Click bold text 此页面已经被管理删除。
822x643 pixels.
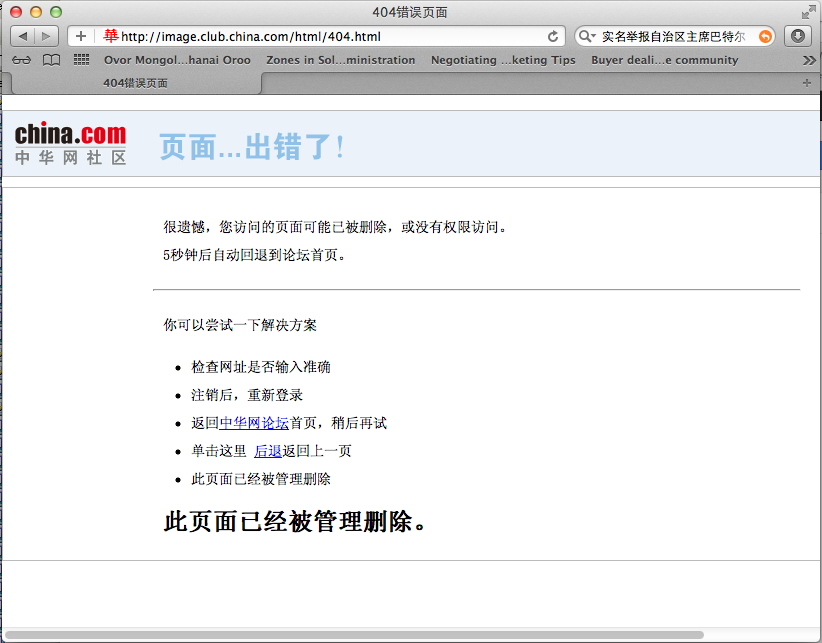[295, 522]
